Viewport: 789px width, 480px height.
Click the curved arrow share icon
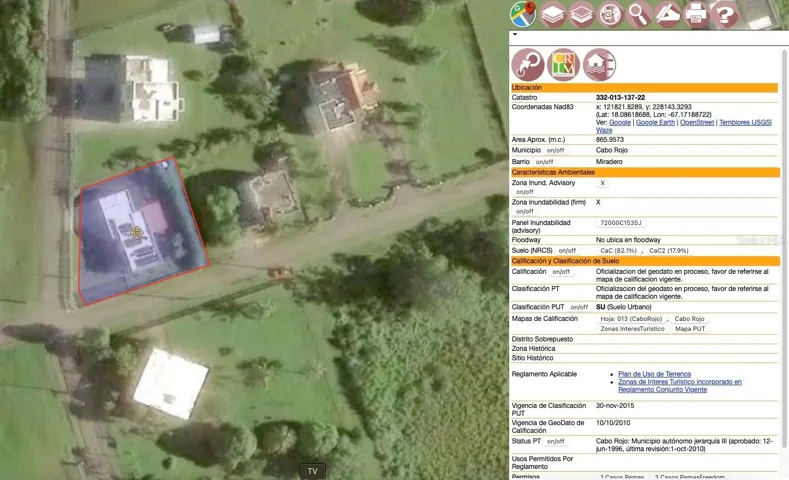tap(528, 65)
